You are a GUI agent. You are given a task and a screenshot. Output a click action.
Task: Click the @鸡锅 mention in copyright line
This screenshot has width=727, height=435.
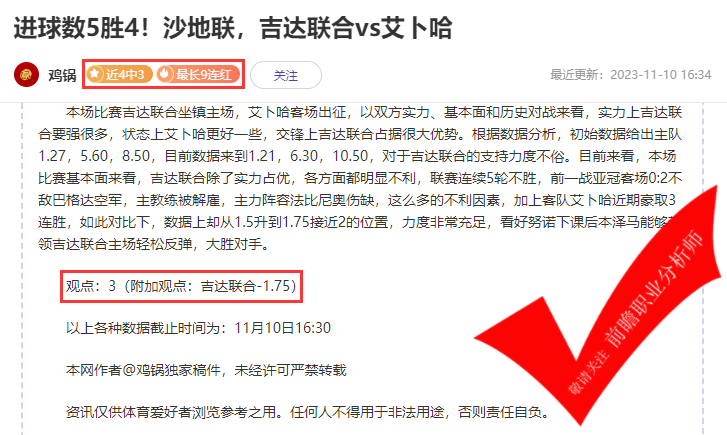pos(137,370)
